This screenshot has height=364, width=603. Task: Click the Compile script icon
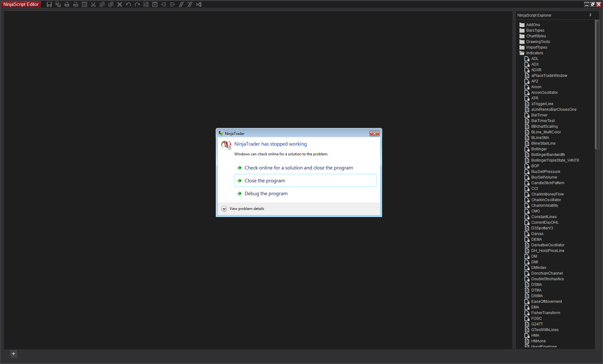point(155,4)
